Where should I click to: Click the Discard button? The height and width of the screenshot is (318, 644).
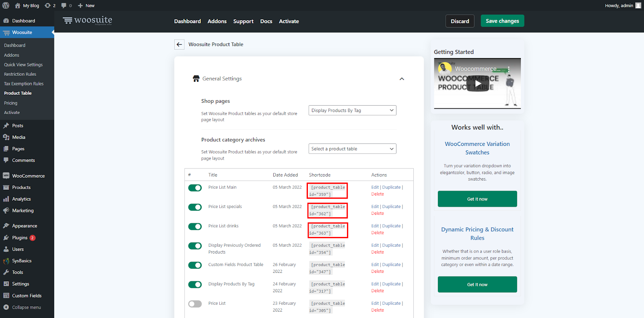point(460,21)
